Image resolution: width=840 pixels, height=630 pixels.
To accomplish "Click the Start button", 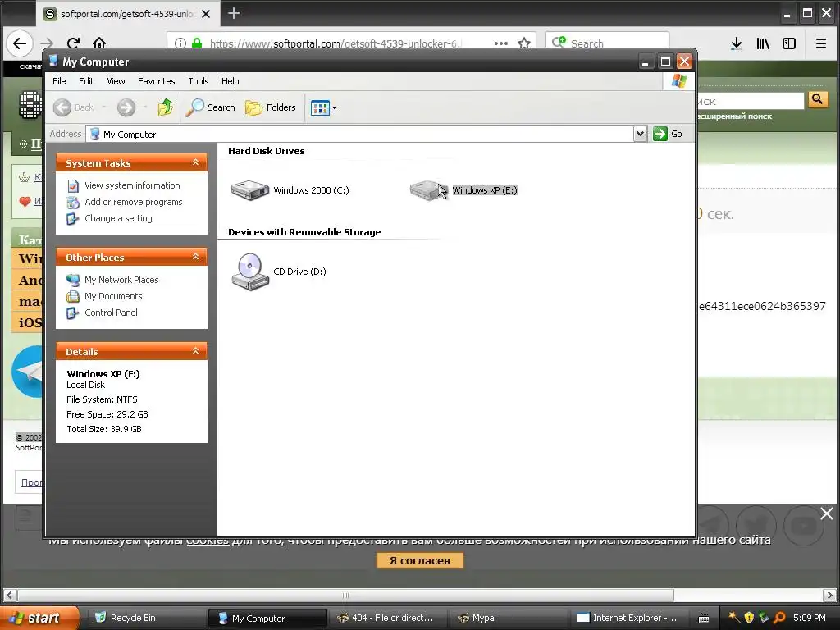I will 39,618.
